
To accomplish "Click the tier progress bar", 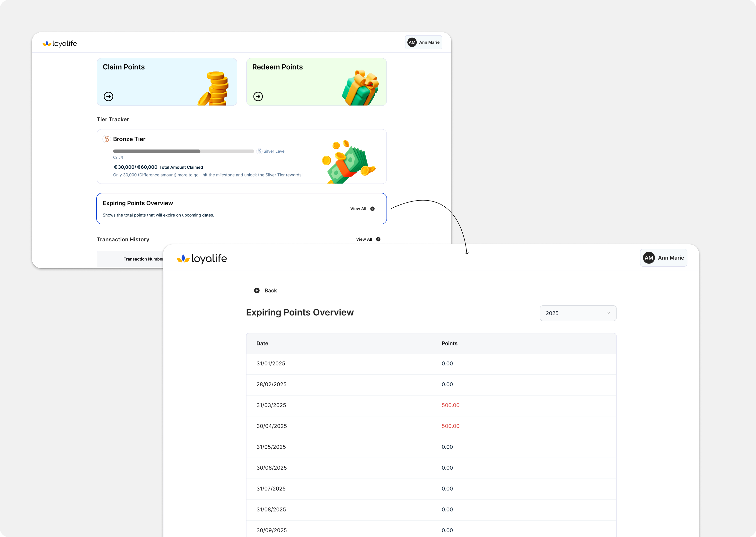I will pos(184,151).
